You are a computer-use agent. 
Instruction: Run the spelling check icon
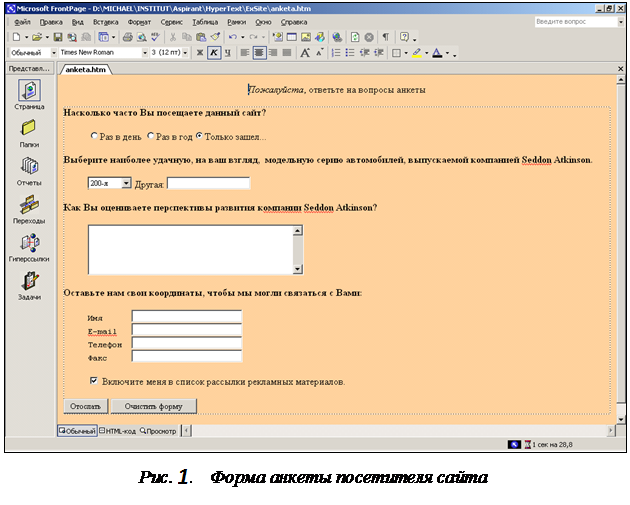tap(155, 37)
